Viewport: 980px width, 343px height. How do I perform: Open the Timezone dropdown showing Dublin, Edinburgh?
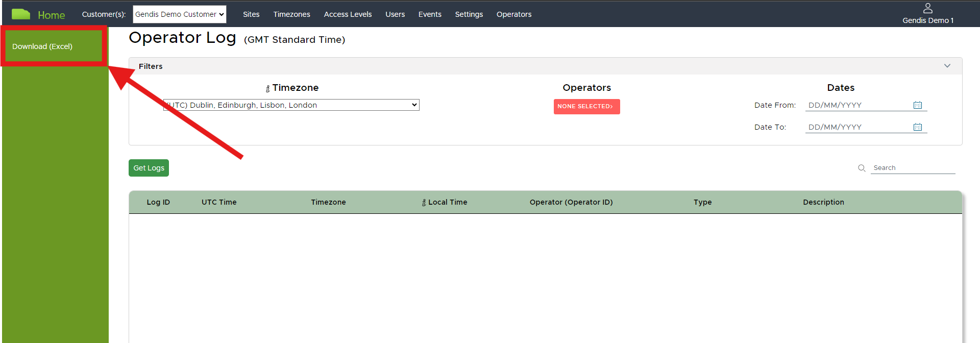point(291,105)
